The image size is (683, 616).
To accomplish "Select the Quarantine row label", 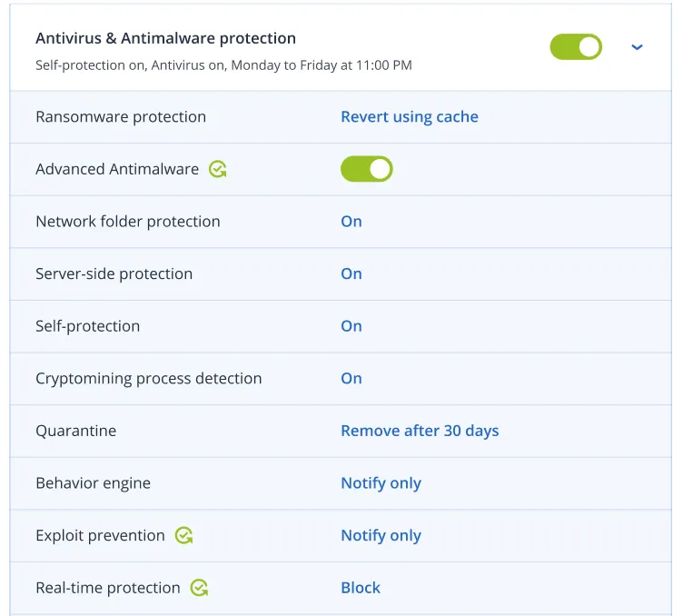I will point(76,432).
